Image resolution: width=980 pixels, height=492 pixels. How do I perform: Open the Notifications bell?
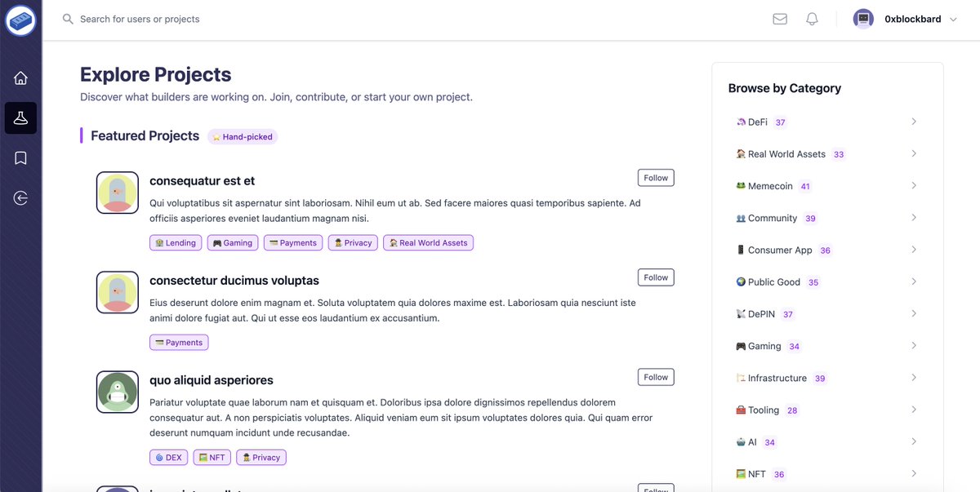point(811,18)
